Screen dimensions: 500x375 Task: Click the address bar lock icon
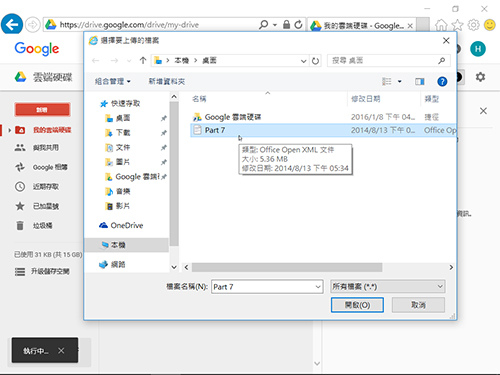286,24
